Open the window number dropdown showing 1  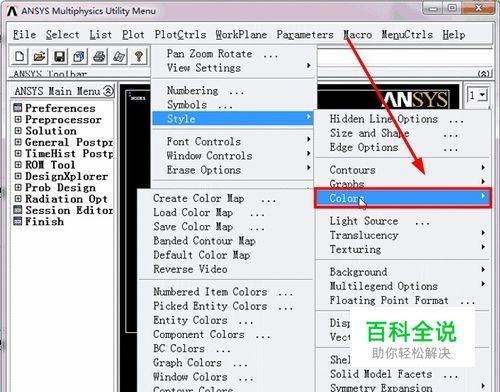click(482, 96)
